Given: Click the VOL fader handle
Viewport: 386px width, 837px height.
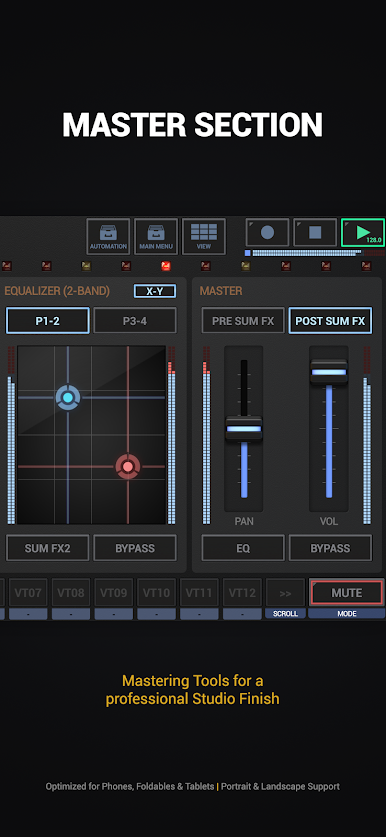Looking at the screenshot, I should [329, 372].
